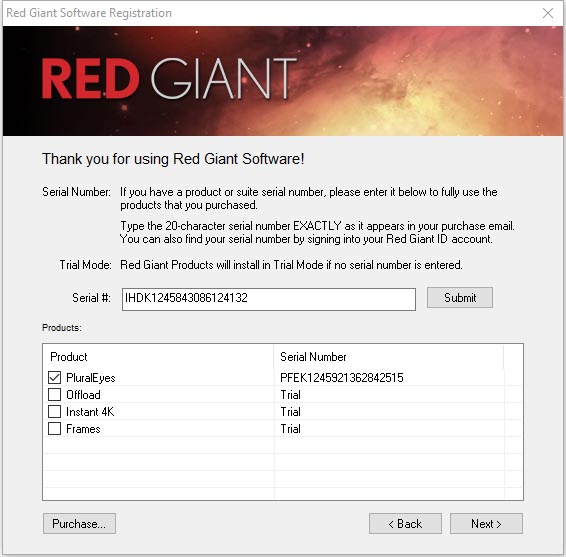Select serial PFEK1245921362842515 cell
Screen dimensions: 566x557
pos(341,378)
